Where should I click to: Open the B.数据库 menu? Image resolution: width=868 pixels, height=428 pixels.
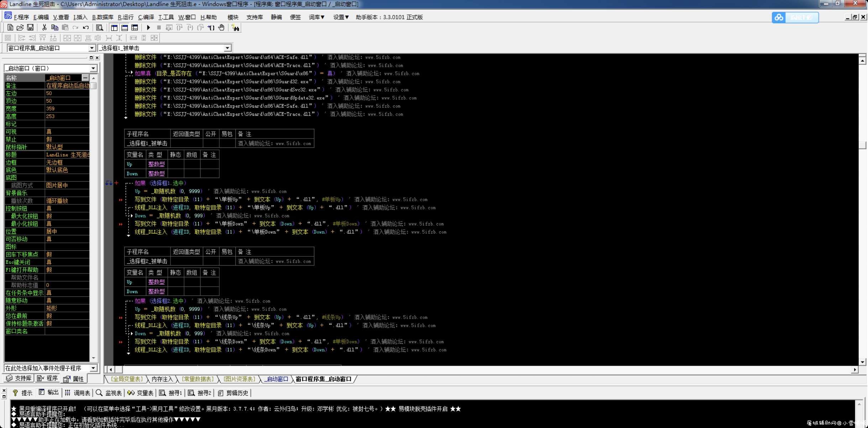point(103,17)
